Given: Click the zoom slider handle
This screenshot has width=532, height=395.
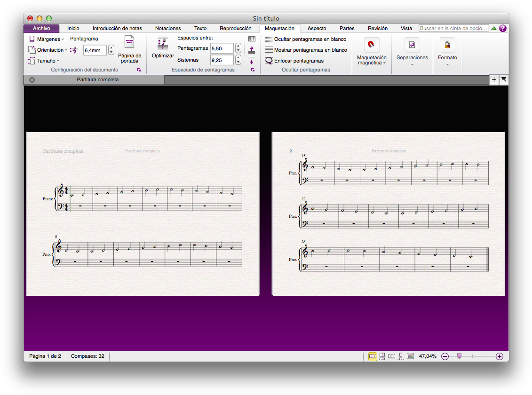Looking at the screenshot, I should click(459, 356).
